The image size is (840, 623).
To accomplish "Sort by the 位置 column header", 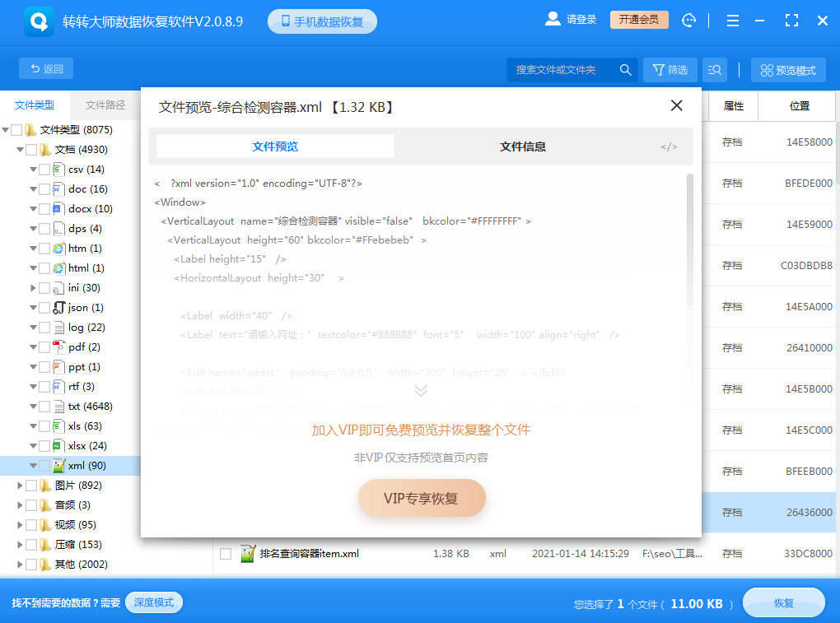I will pos(800,106).
